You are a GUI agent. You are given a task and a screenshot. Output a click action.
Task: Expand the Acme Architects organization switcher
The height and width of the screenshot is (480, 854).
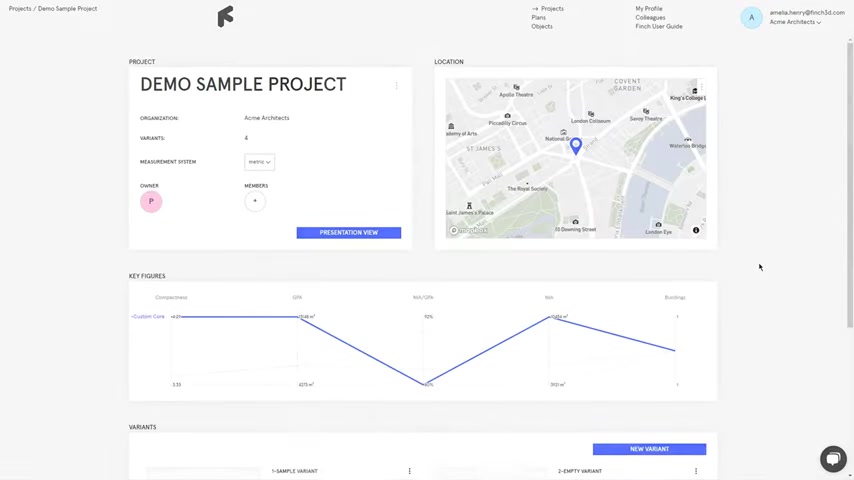click(795, 22)
